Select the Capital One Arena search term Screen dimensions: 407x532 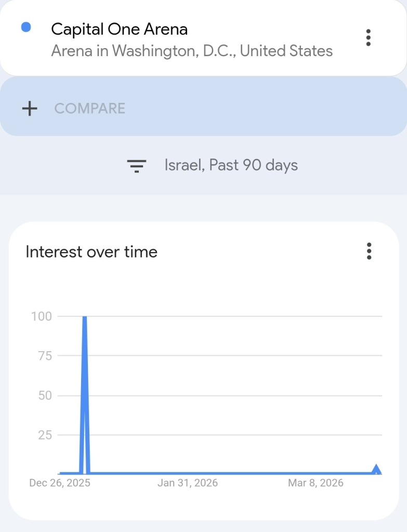[x=119, y=29]
